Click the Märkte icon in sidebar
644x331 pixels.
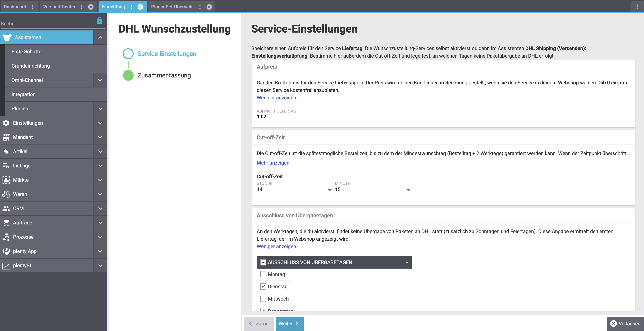pos(6,180)
